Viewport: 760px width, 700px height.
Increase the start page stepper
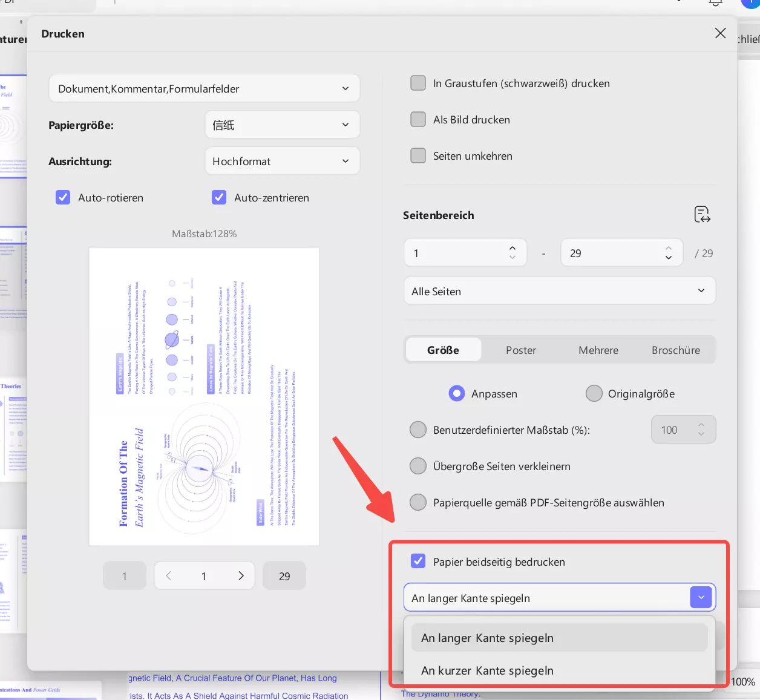(x=513, y=248)
